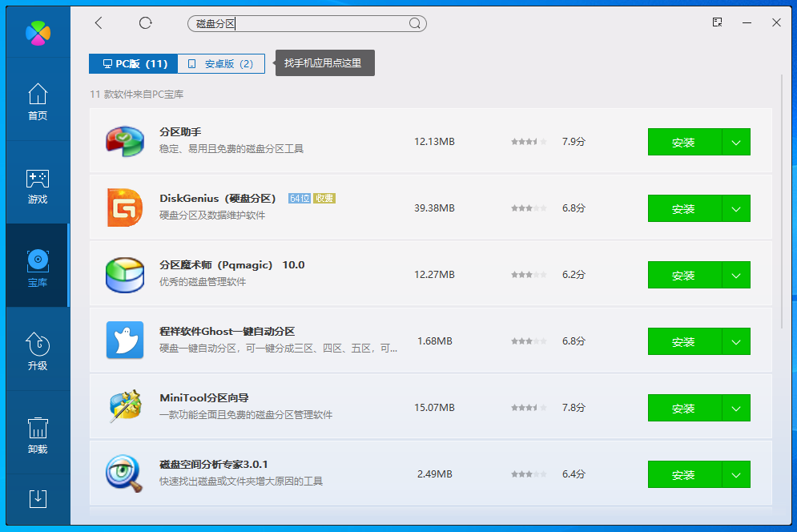Click inside the 磁盘分区 search field
The width and height of the screenshot is (797, 532).
(307, 23)
